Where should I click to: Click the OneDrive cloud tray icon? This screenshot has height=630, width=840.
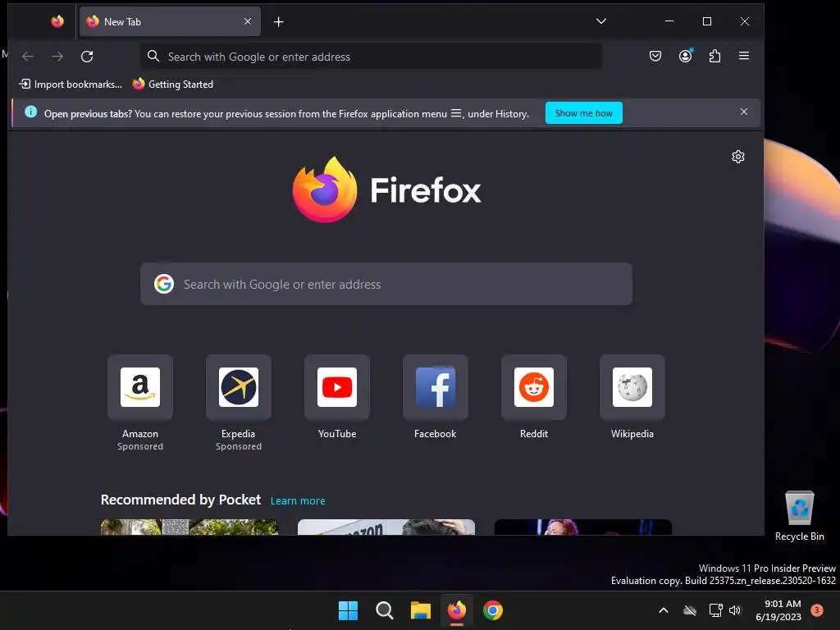690,610
